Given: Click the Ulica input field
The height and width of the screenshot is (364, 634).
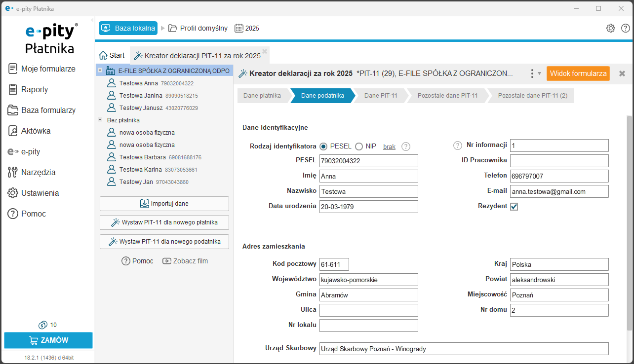Looking at the screenshot, I should (x=368, y=310).
